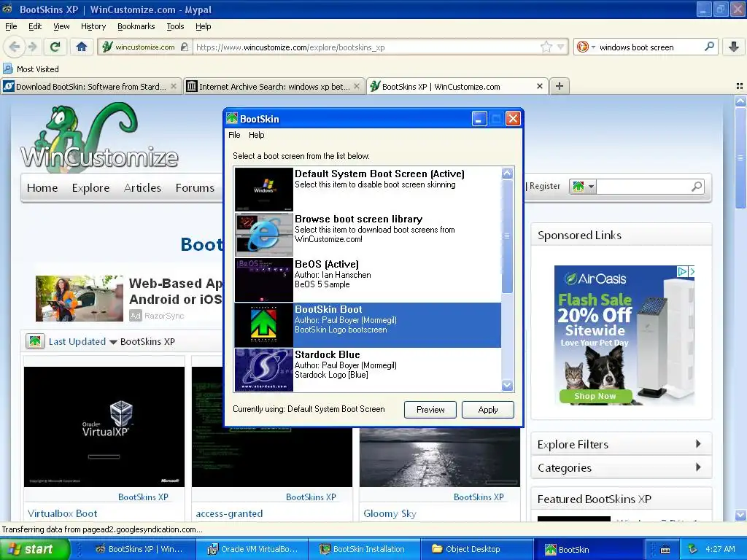The width and height of the screenshot is (747, 560).
Task: Click the BootSkin window title icon
Action: (232, 119)
